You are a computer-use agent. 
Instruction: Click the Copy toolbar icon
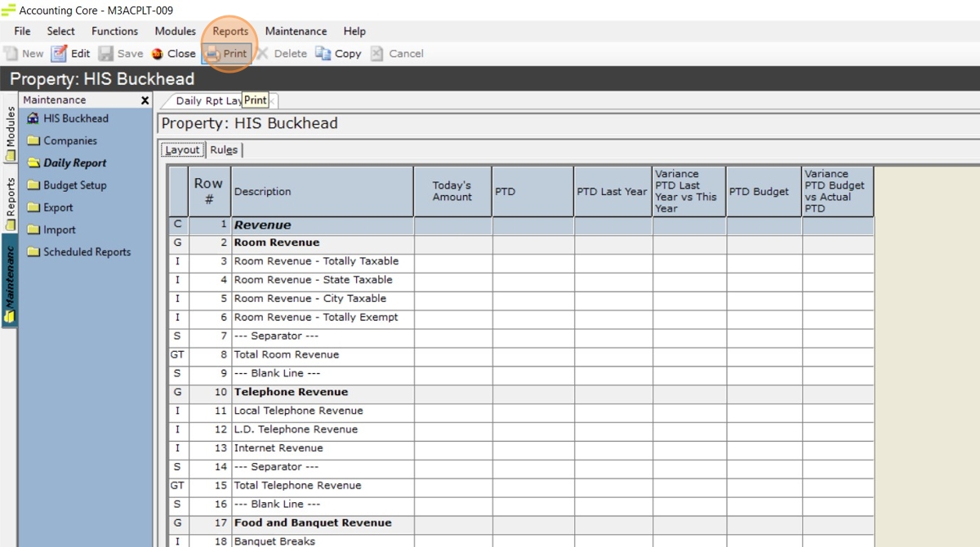pos(338,54)
